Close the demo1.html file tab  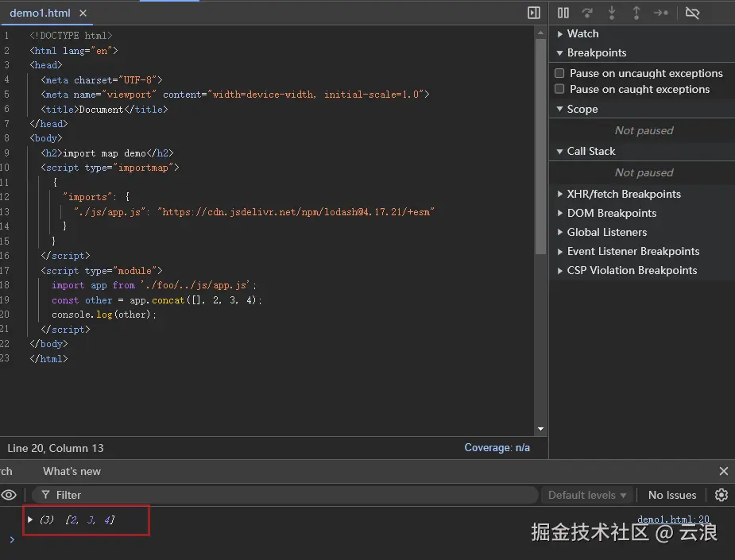83,14
